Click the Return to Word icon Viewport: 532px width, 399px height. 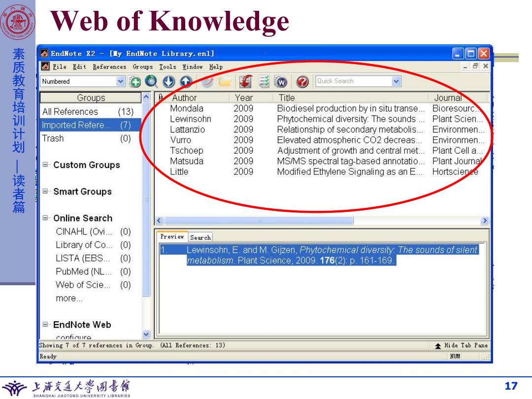coord(281,82)
